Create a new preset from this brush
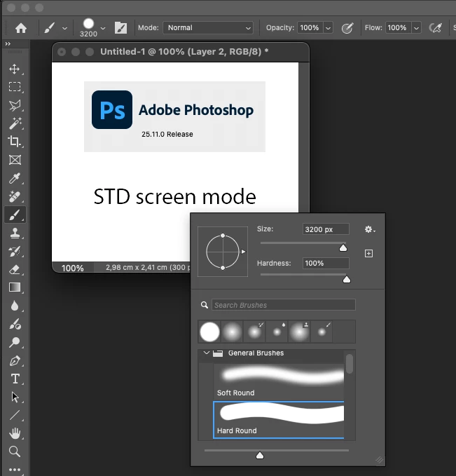The height and width of the screenshot is (476, 456). pos(368,253)
